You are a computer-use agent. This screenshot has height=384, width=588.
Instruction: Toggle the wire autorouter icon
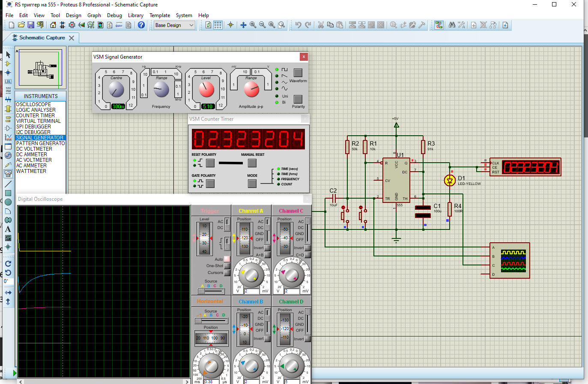(x=439, y=25)
